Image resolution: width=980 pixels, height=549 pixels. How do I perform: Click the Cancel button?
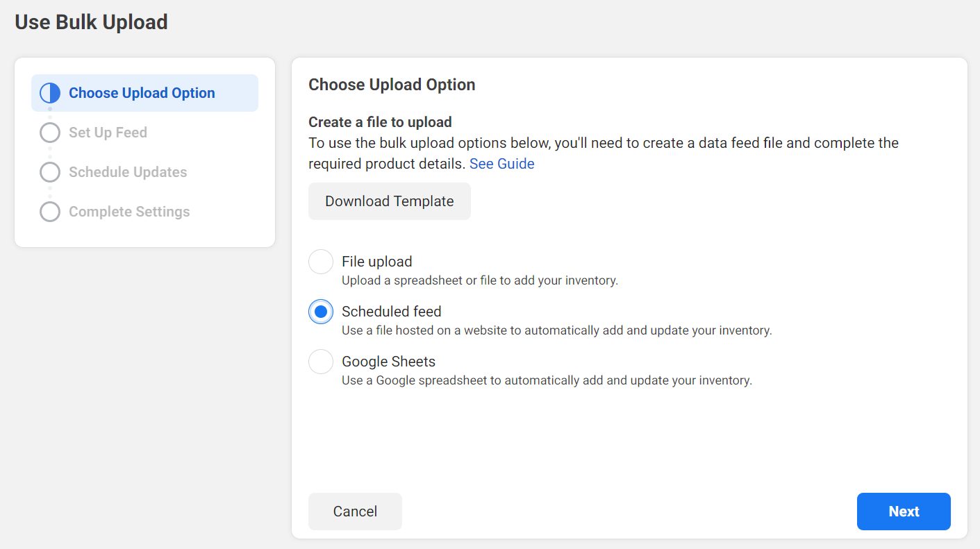pyautogui.click(x=355, y=512)
